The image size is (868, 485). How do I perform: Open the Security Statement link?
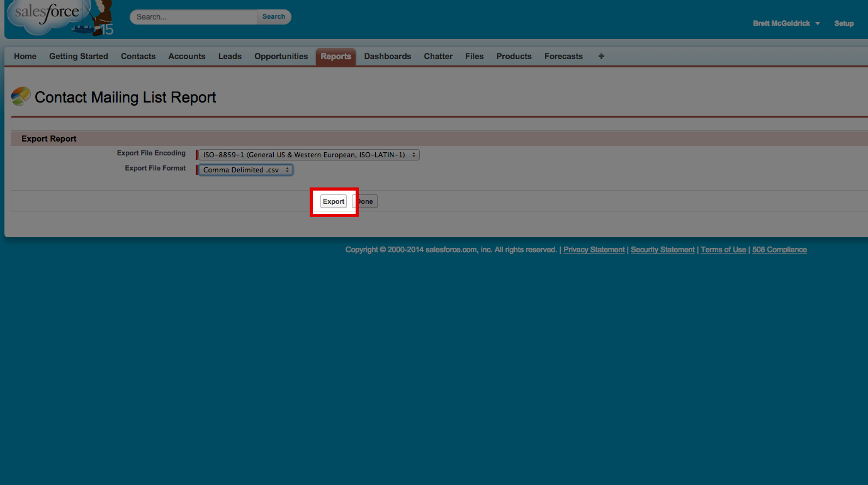click(663, 250)
